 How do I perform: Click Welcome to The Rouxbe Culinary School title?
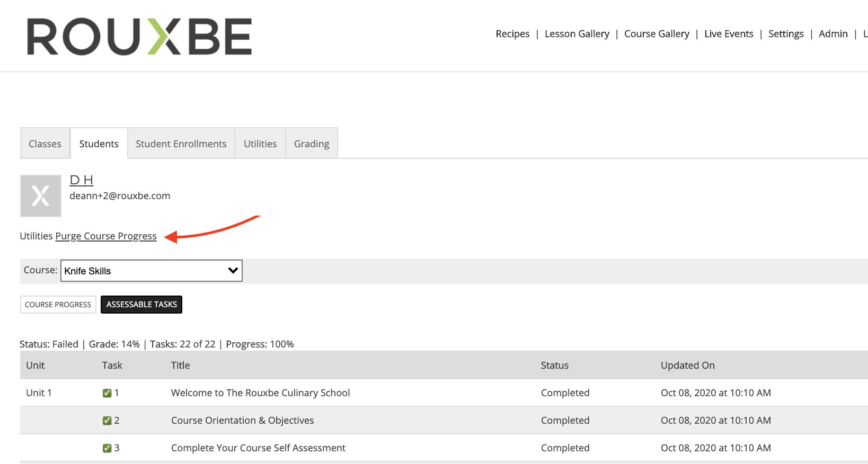261,393
